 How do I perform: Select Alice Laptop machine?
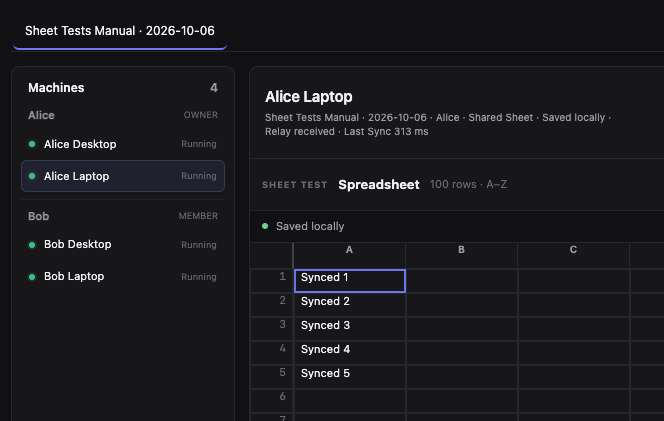(x=123, y=176)
